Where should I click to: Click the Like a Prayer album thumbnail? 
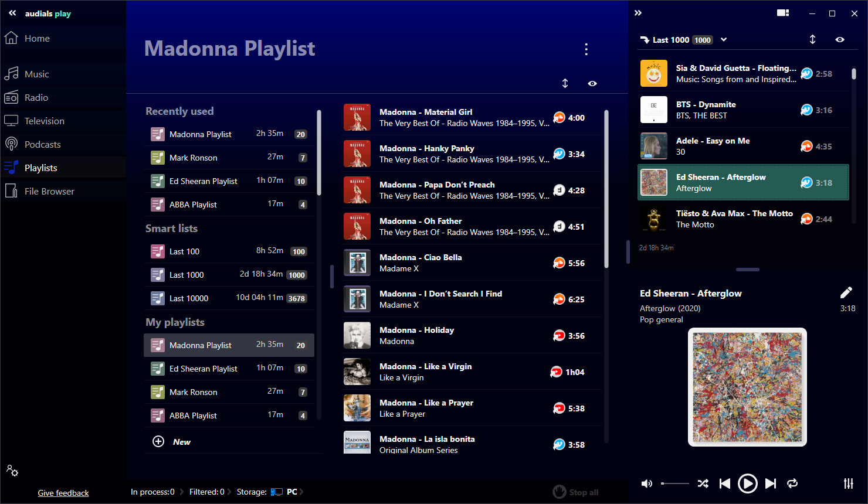click(357, 408)
